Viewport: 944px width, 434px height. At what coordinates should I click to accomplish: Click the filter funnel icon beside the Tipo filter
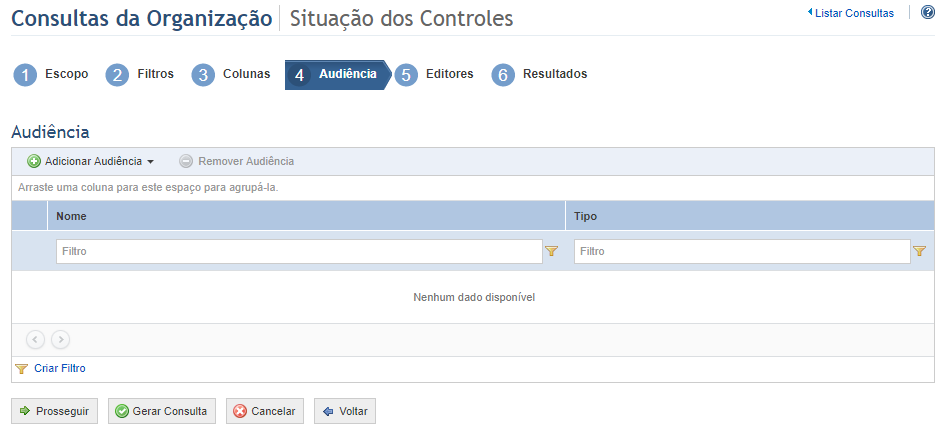[919, 251]
